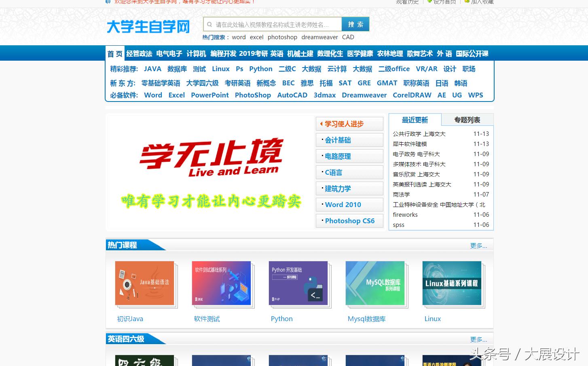Switch to the 最近更新 tab
The height and width of the screenshot is (366, 588).
pos(415,120)
